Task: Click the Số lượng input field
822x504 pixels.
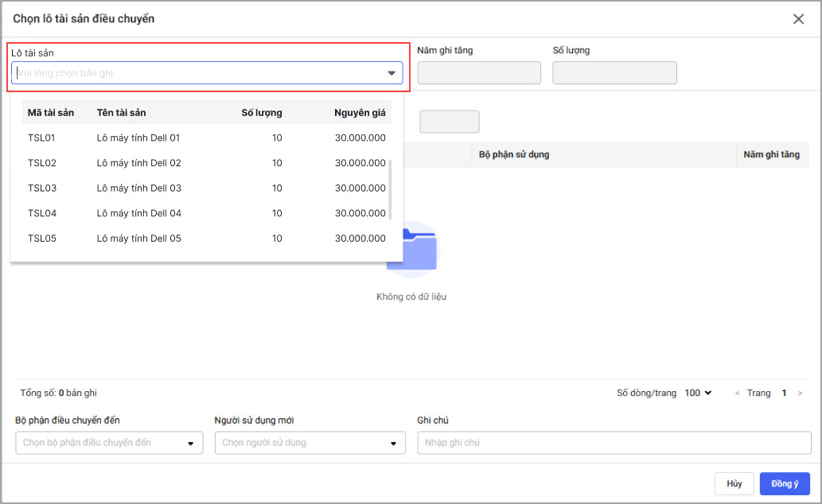Action: (614, 73)
